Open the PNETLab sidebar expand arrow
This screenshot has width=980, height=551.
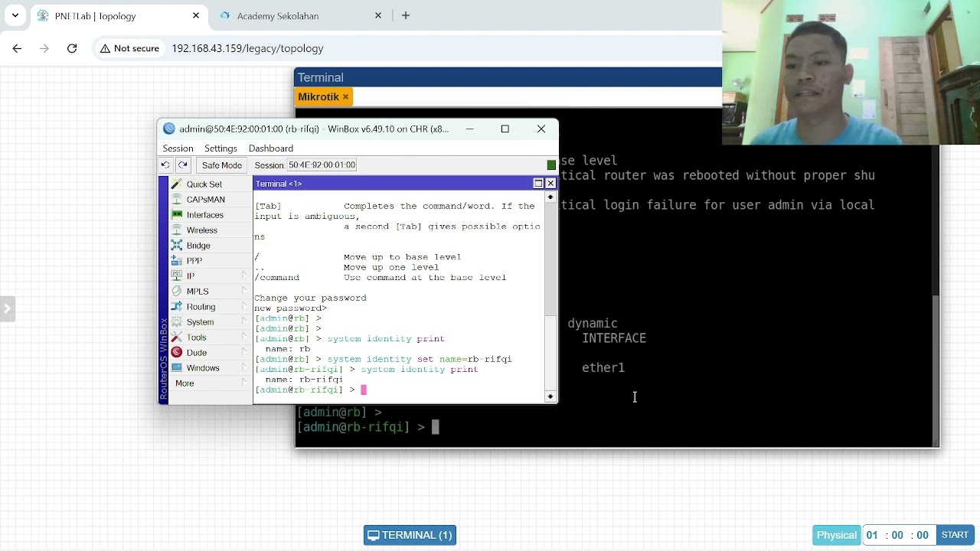click(x=7, y=309)
